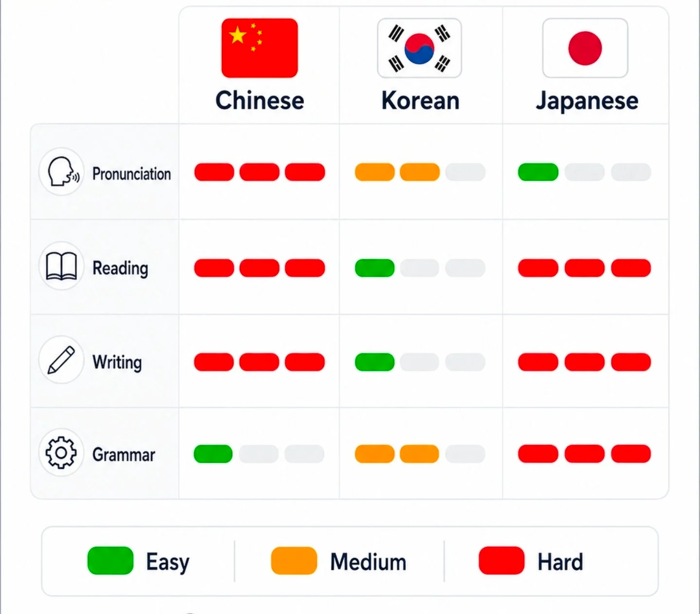Click the red Hard legend swatch
Image resolution: width=700 pixels, height=614 pixels.
click(x=502, y=561)
